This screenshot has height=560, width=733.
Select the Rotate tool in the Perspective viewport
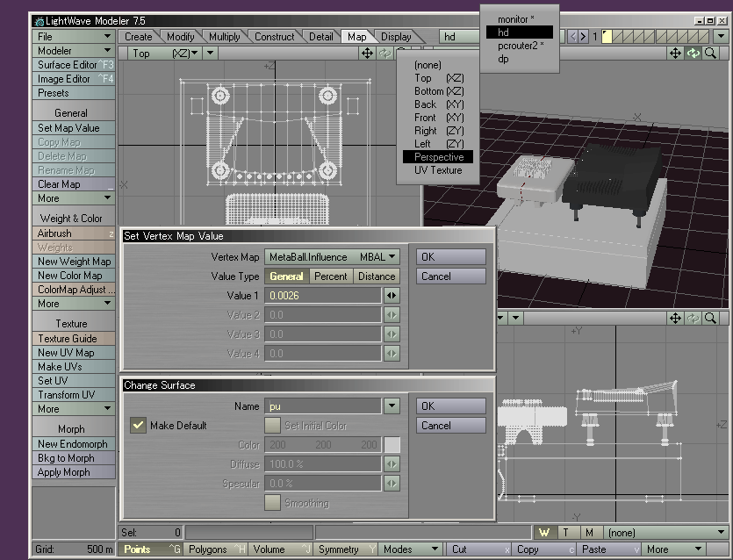pos(692,54)
